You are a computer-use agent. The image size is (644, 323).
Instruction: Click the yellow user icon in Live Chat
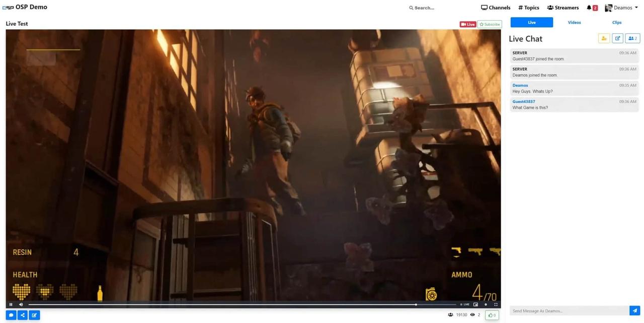point(604,38)
